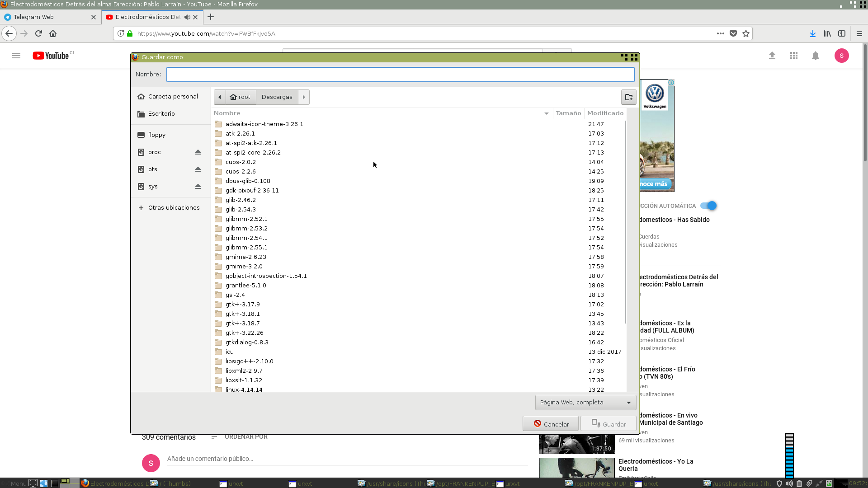This screenshot has height=488, width=868.
Task: Click the Guardar button
Action: pos(609,424)
